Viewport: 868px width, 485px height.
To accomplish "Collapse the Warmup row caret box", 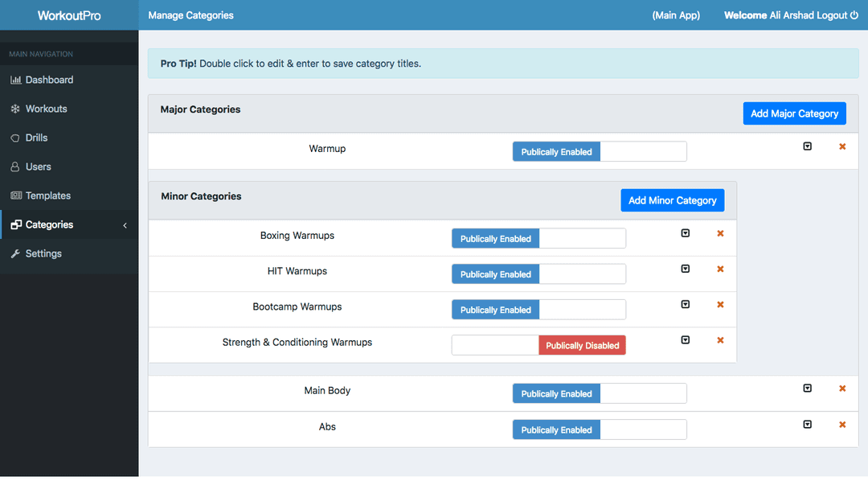I will coord(808,146).
